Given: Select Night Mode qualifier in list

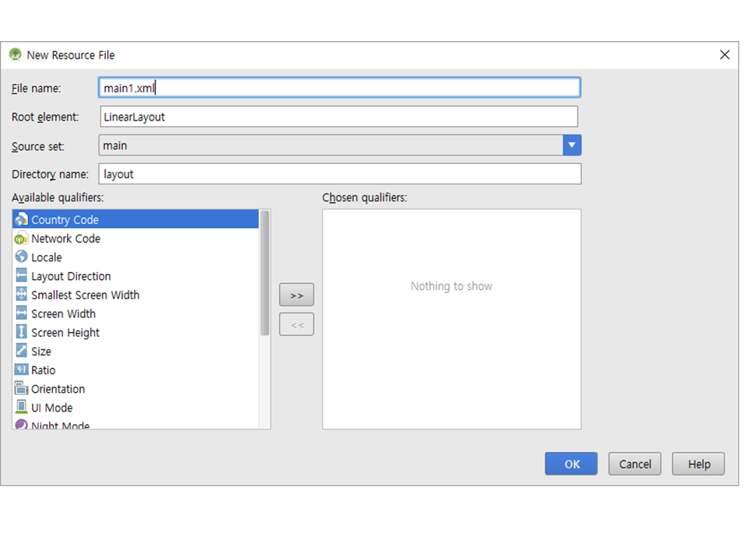Looking at the screenshot, I should [x=60, y=425].
